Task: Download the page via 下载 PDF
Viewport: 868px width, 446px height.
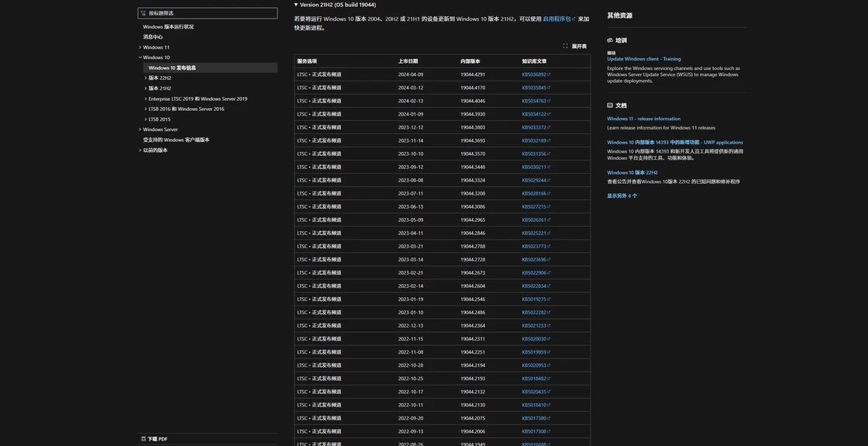Action: [x=154, y=439]
